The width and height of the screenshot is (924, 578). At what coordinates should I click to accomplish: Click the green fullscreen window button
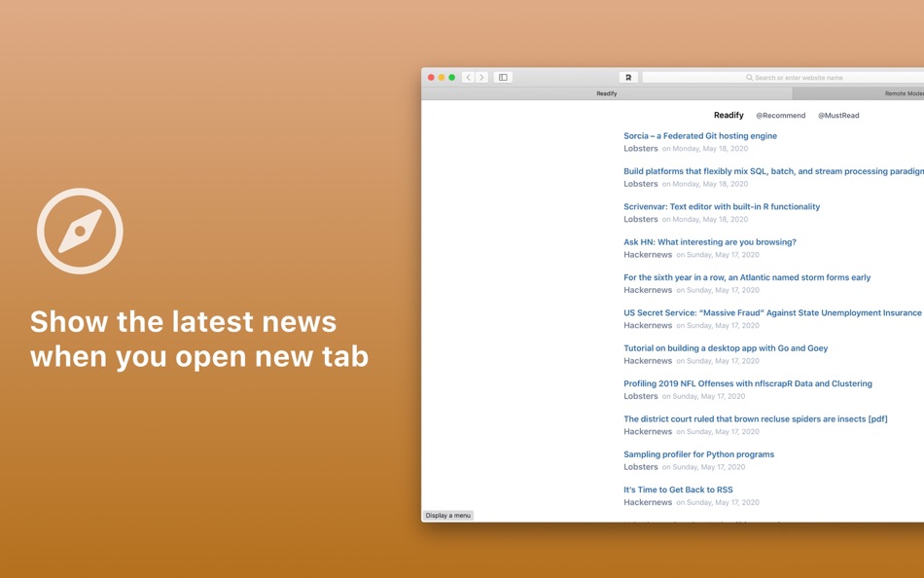[x=452, y=77]
